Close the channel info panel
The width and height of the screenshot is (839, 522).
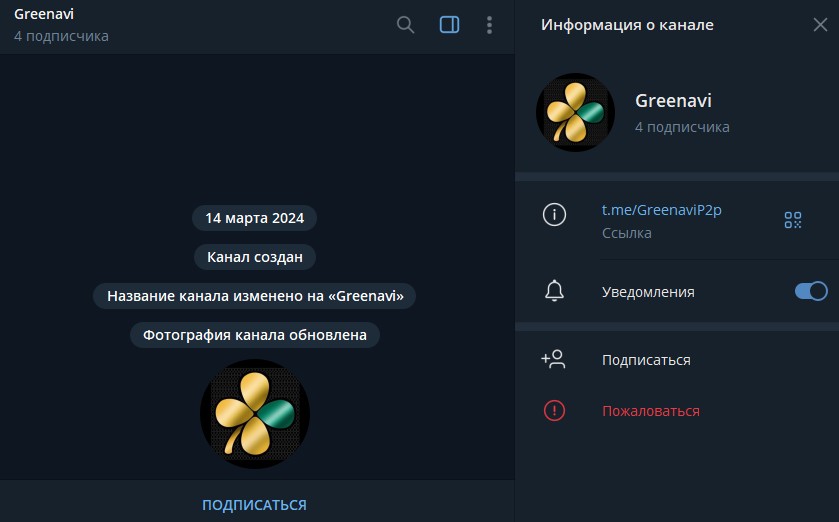click(820, 25)
